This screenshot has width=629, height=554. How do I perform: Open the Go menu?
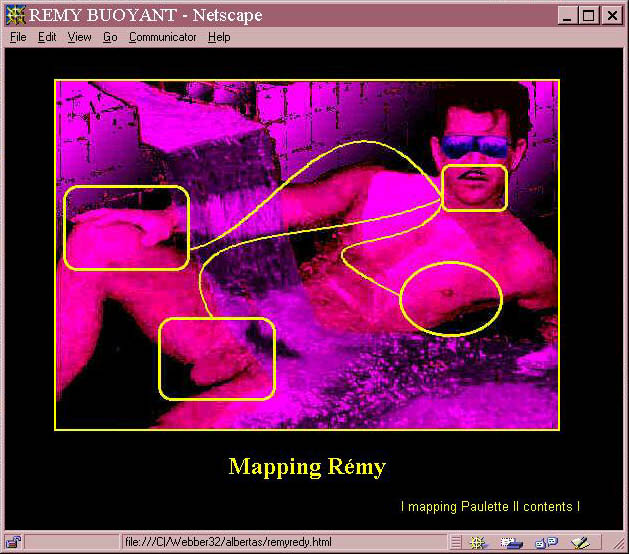tap(110, 37)
